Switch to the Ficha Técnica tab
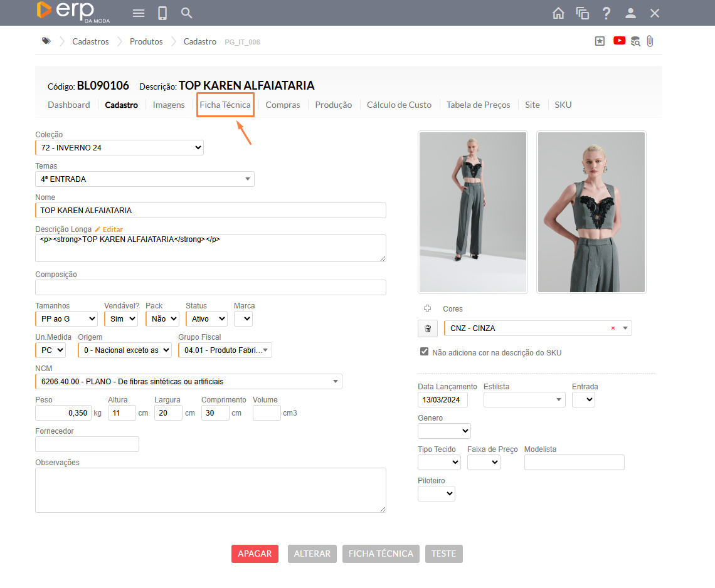 point(225,105)
